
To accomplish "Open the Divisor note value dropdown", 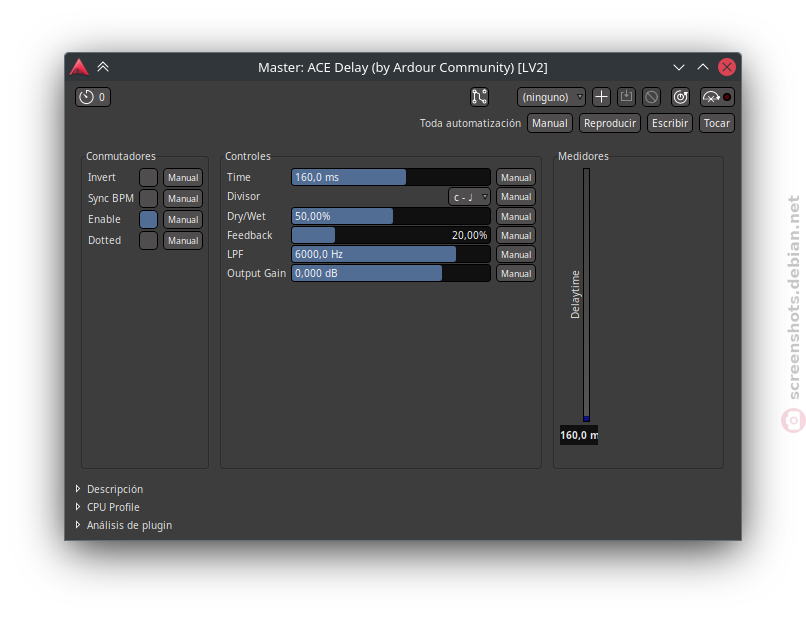I will tap(469, 197).
